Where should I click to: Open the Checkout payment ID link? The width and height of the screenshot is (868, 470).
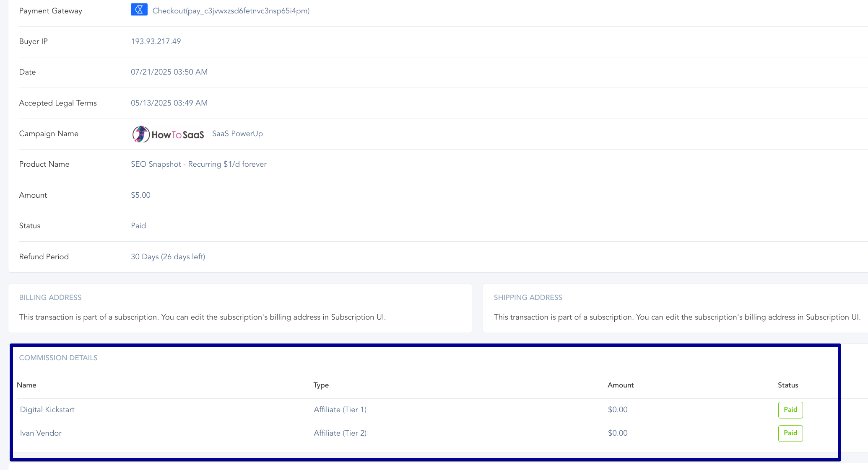(231, 11)
